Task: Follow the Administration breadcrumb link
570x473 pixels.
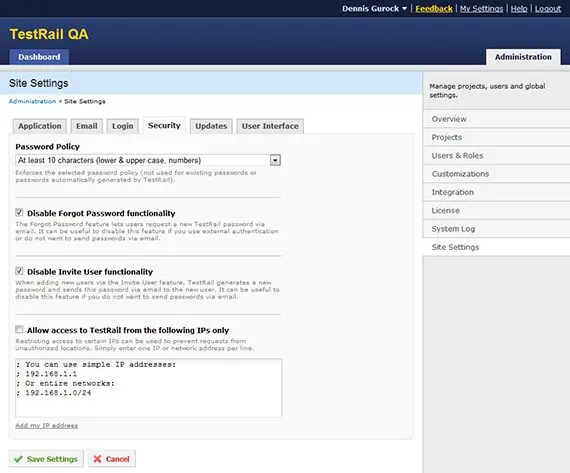Action: tap(32, 101)
